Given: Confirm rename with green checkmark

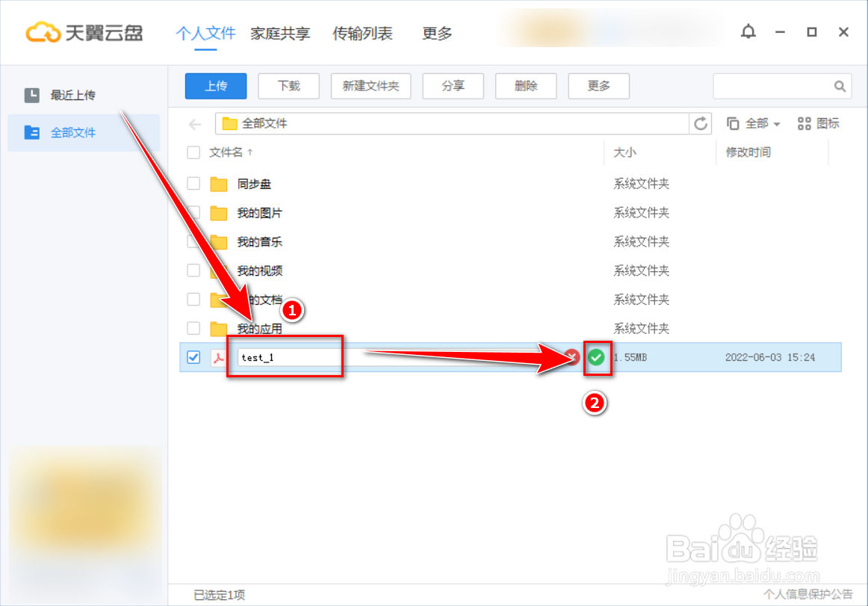Looking at the screenshot, I should pyautogui.click(x=596, y=357).
